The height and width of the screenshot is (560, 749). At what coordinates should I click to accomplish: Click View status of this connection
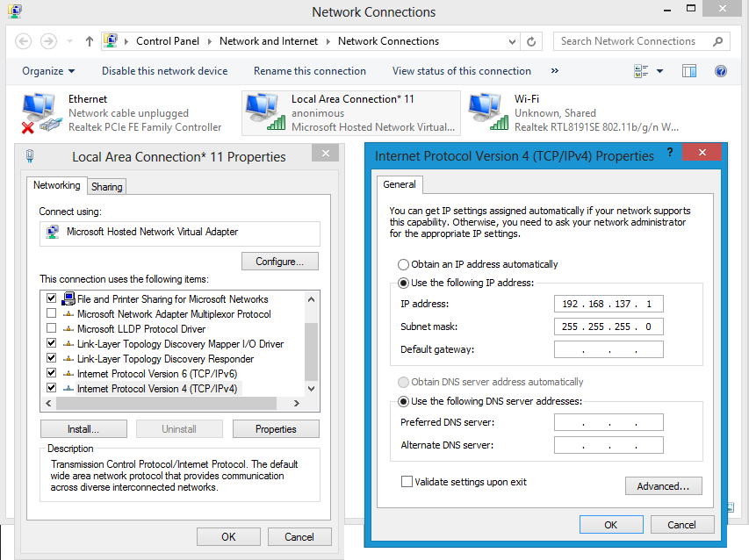(x=462, y=71)
